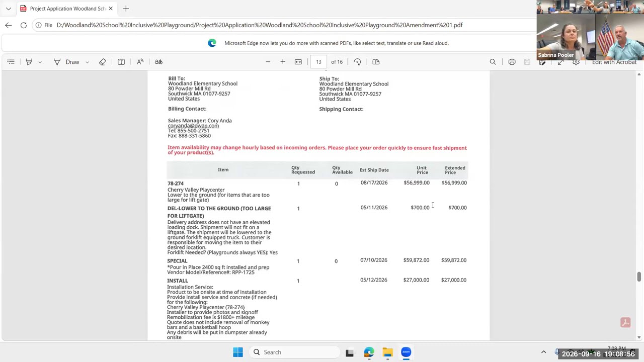Open the table of contents panel
The height and width of the screenshot is (362, 644).
11,62
